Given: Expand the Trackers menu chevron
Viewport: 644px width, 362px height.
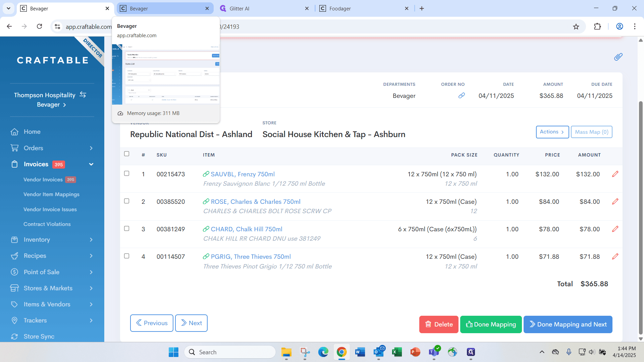Looking at the screenshot, I should tap(91, 320).
